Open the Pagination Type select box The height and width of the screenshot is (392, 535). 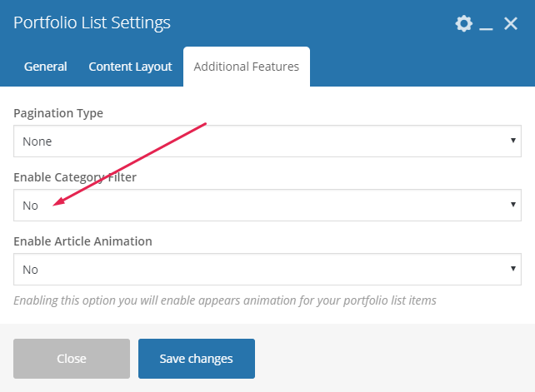click(267, 141)
